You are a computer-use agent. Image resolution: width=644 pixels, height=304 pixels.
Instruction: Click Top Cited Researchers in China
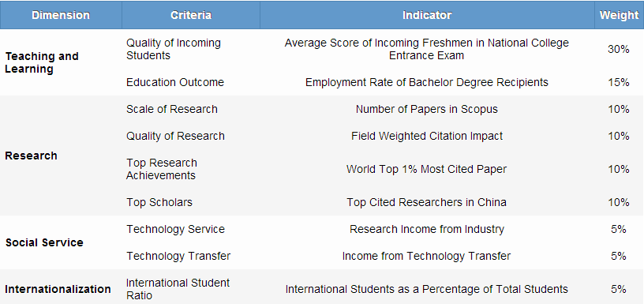pyautogui.click(x=426, y=202)
